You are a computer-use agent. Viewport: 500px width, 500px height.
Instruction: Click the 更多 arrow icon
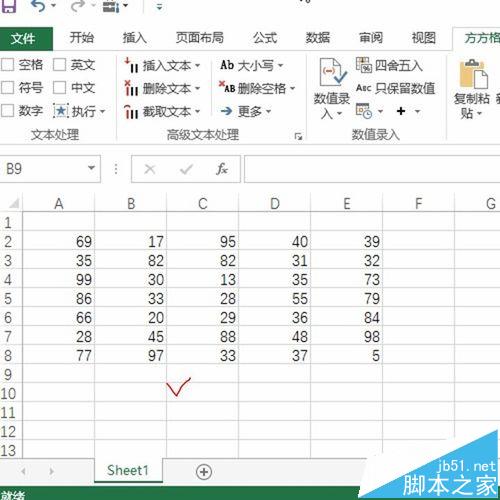[x=226, y=111]
